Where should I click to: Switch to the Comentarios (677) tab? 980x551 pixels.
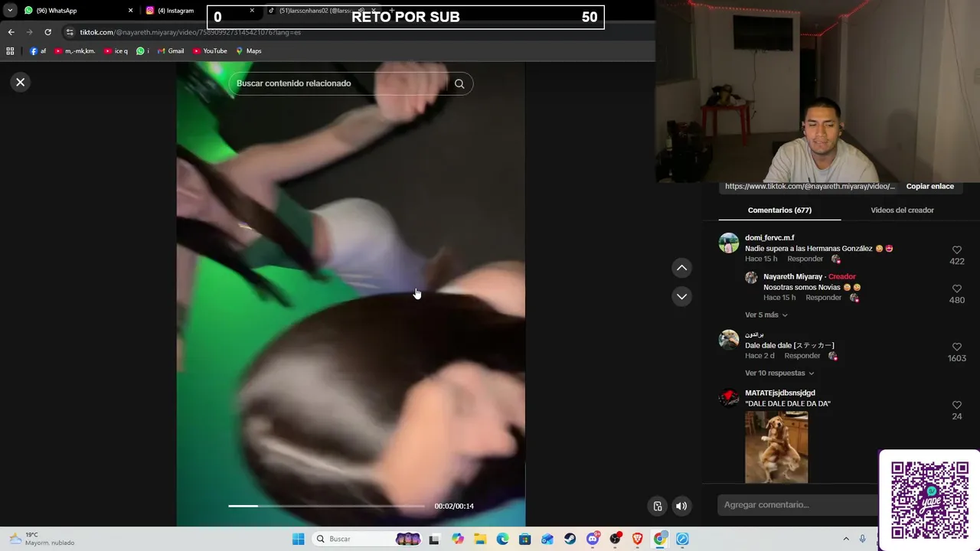pos(779,210)
